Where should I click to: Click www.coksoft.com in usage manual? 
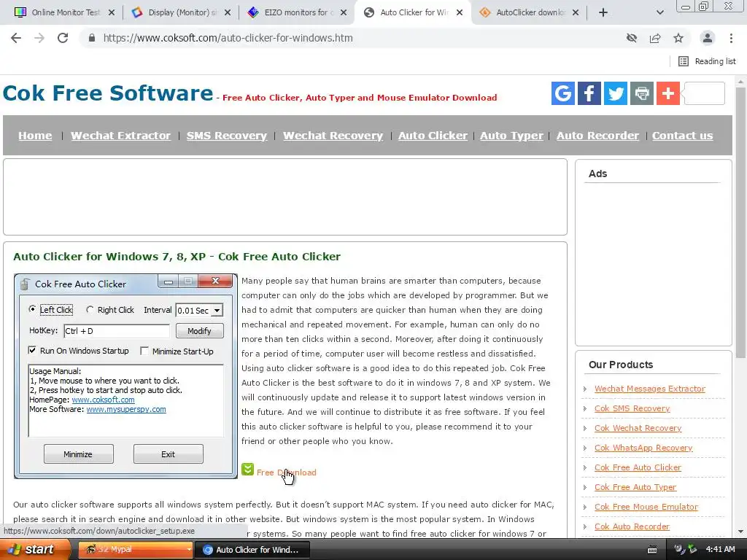(x=103, y=400)
